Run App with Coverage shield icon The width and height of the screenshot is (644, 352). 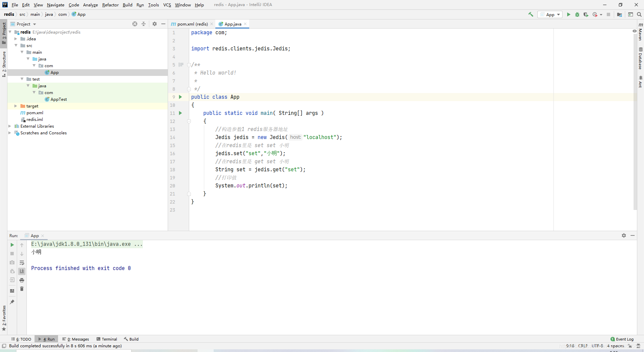click(x=586, y=14)
